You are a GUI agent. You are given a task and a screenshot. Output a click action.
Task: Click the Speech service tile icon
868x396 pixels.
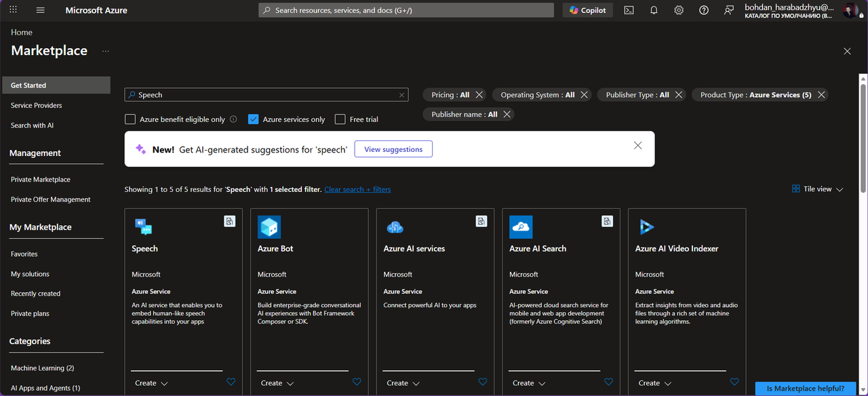click(x=143, y=227)
